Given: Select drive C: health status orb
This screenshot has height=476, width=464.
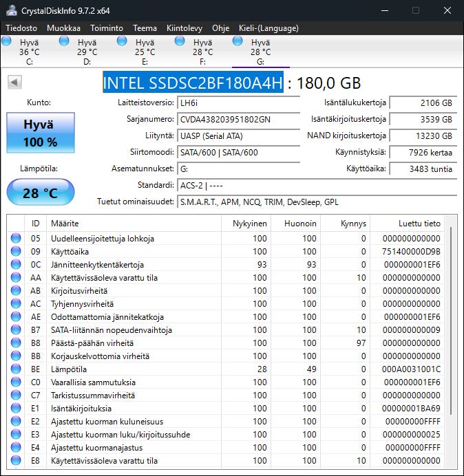Looking at the screenshot, I should (7, 41).
